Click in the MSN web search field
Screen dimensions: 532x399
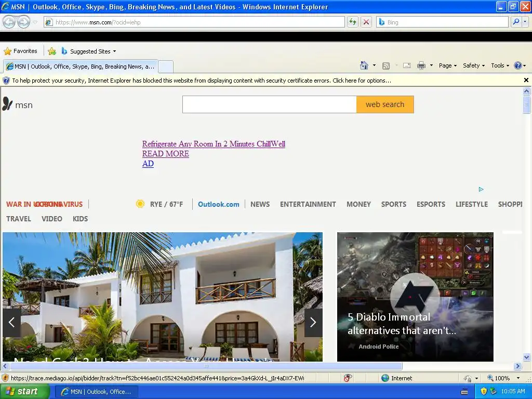click(x=270, y=104)
